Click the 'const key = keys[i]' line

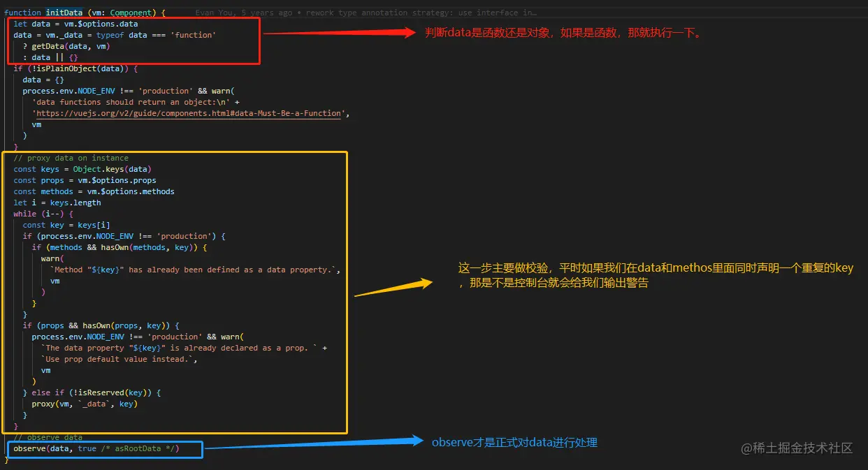click(x=66, y=225)
